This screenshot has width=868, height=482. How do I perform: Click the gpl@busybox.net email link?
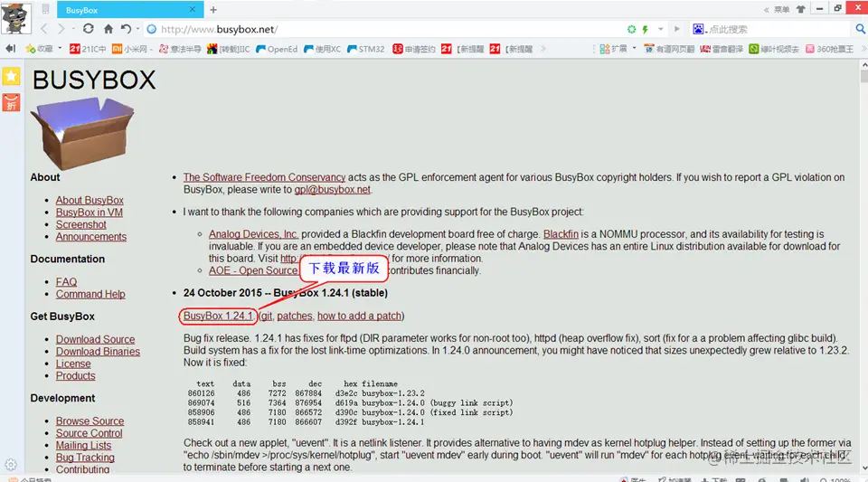pyautogui.click(x=332, y=190)
